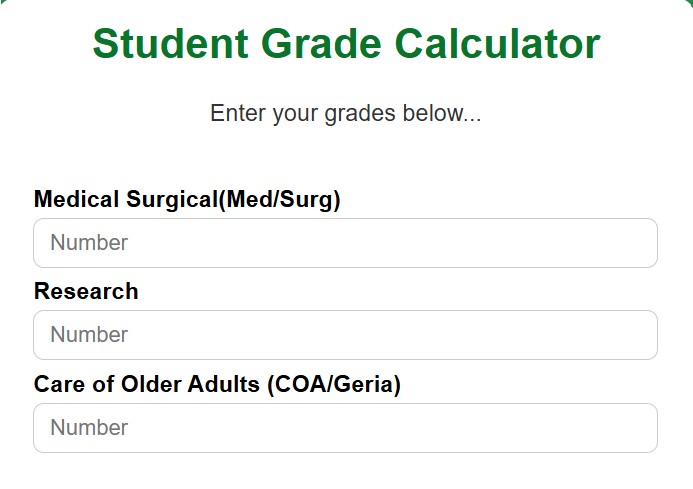Click the word Surgical in first label
The image size is (693, 489).
tap(172, 200)
